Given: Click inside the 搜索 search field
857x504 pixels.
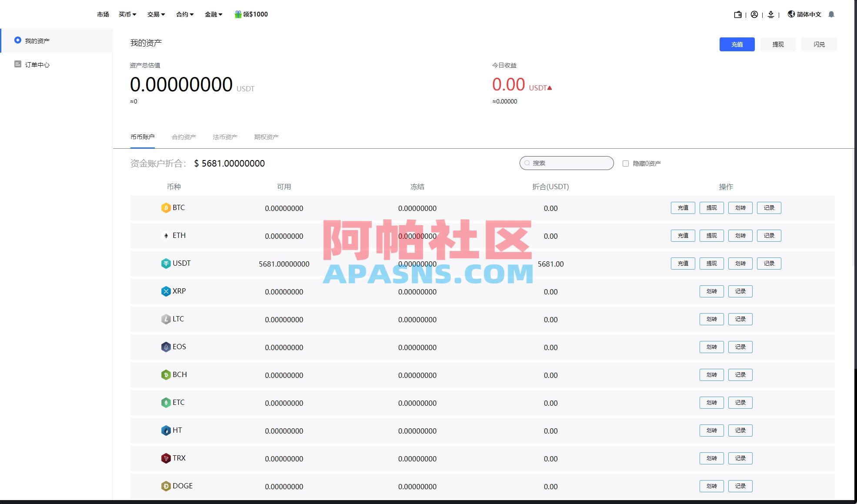Looking at the screenshot, I should [566, 163].
